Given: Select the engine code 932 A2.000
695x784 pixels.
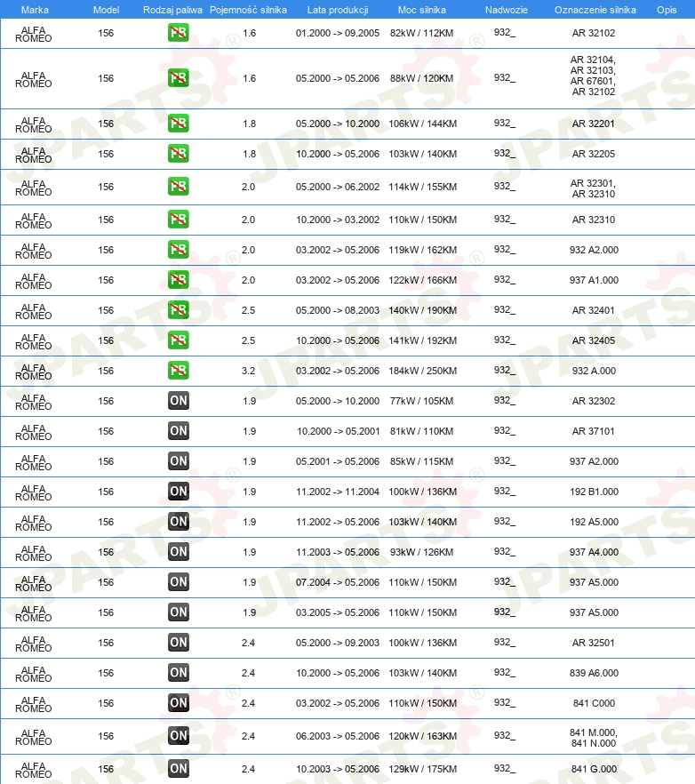Looking at the screenshot, I should (x=594, y=250).
